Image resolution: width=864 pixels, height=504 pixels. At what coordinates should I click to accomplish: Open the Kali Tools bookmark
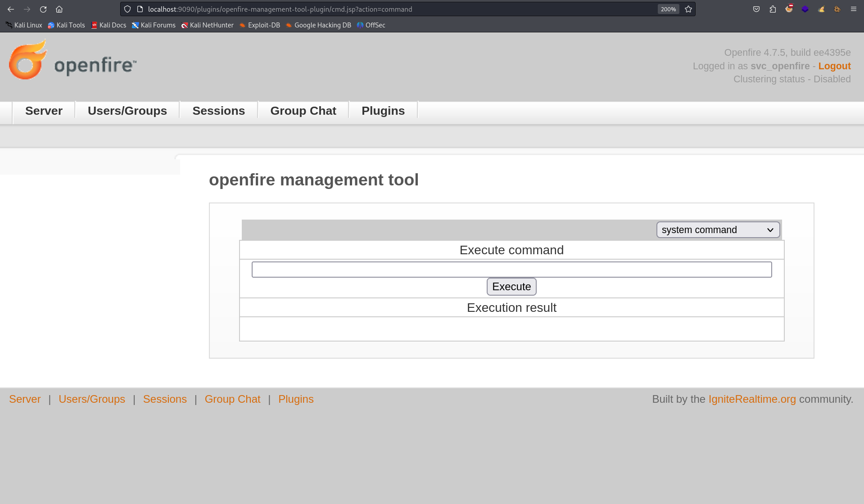66,25
